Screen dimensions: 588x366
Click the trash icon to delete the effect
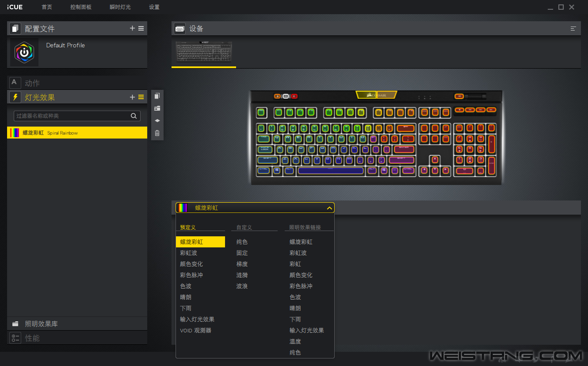[157, 133]
